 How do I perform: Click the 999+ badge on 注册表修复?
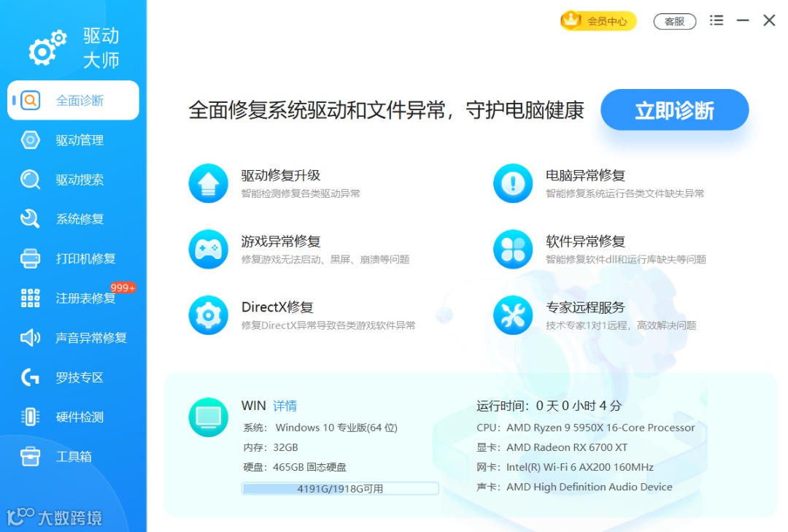[x=123, y=288]
